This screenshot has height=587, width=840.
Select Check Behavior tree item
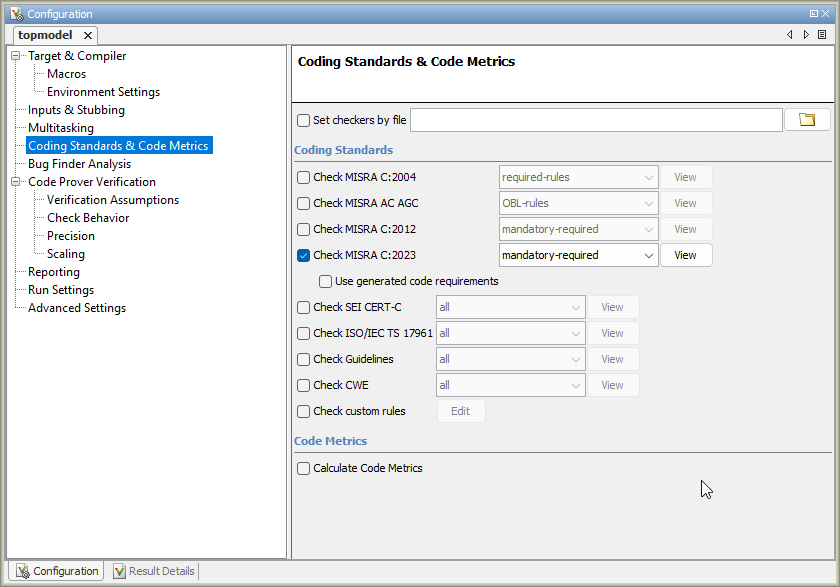pyautogui.click(x=88, y=218)
